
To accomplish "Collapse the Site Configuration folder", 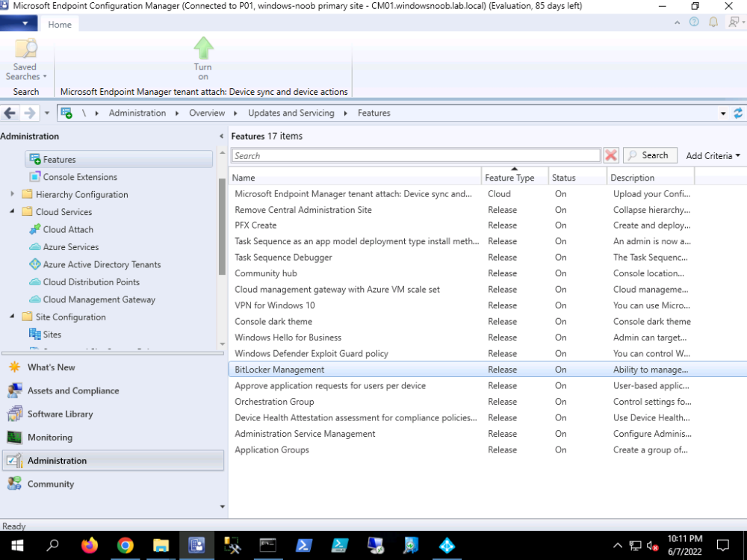I will tap(13, 316).
